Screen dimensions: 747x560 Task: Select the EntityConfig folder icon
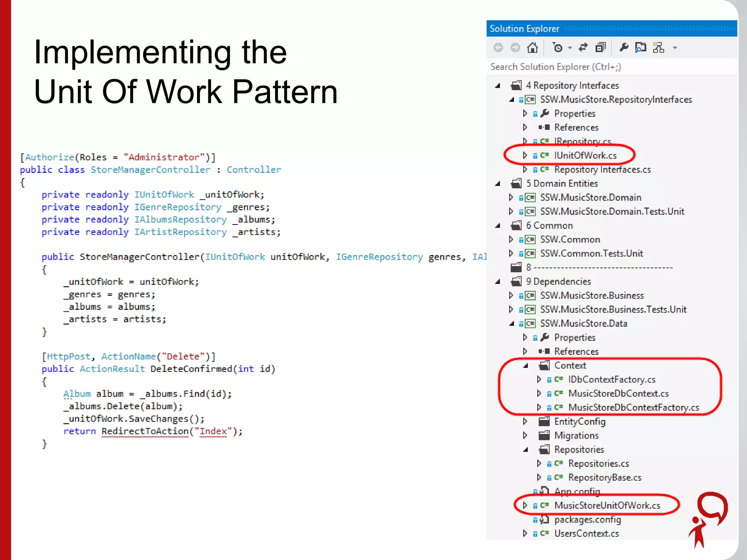point(544,421)
